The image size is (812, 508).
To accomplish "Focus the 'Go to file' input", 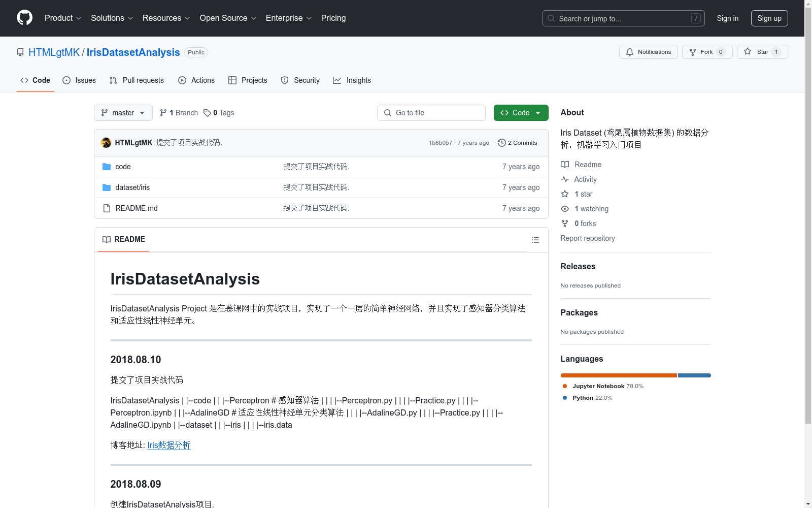I will 431,113.
